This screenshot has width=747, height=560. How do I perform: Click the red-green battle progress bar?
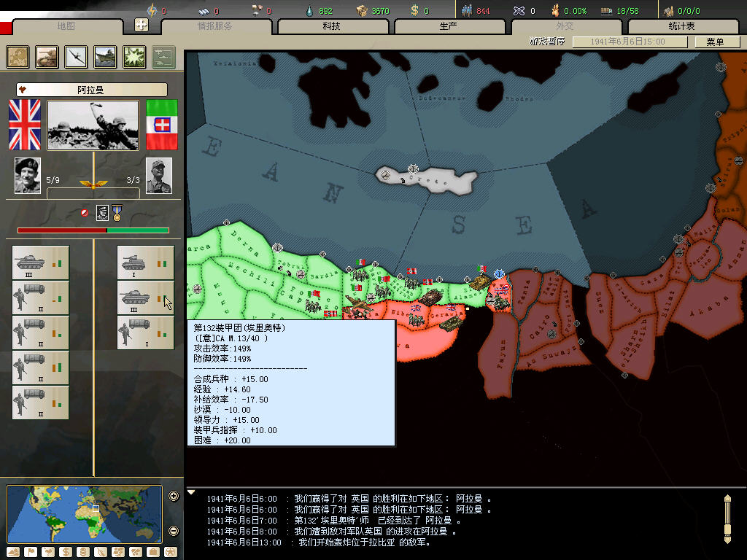[93, 230]
